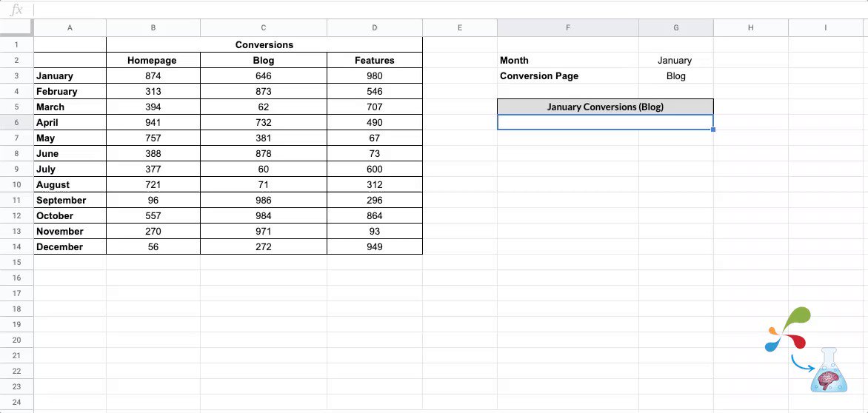
Task: Select row 6 header
Action: click(x=16, y=122)
